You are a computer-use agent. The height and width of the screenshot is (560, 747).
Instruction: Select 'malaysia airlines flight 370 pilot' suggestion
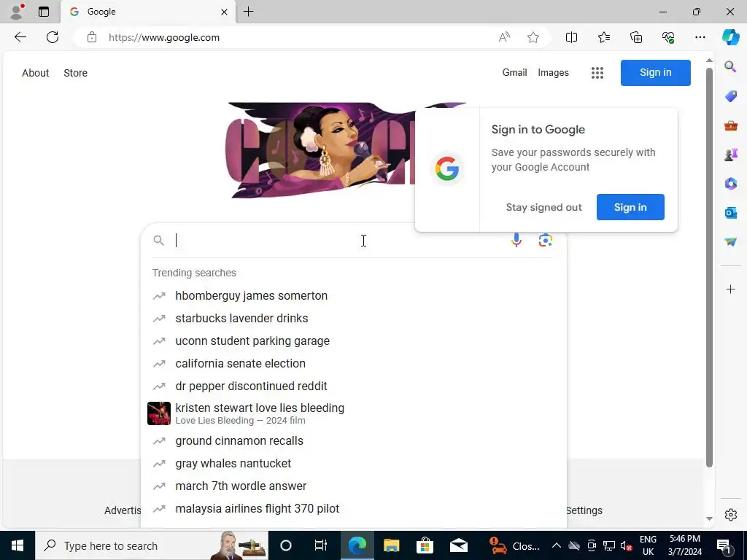354,508
